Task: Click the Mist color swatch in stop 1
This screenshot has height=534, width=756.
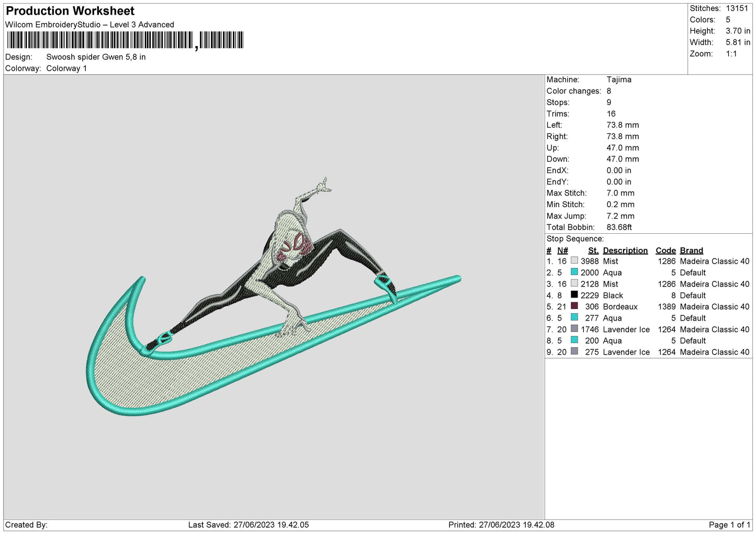Action: click(574, 260)
